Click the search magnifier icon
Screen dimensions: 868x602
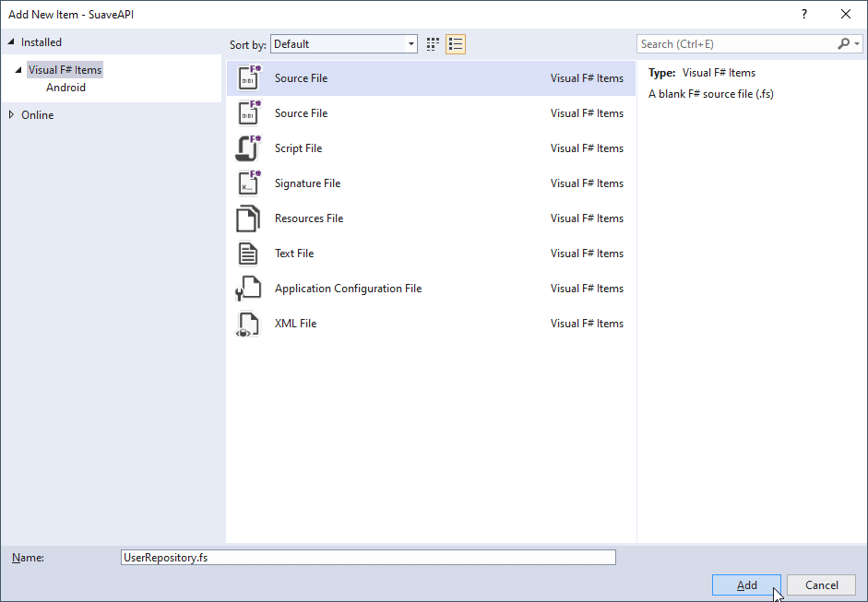click(x=843, y=43)
